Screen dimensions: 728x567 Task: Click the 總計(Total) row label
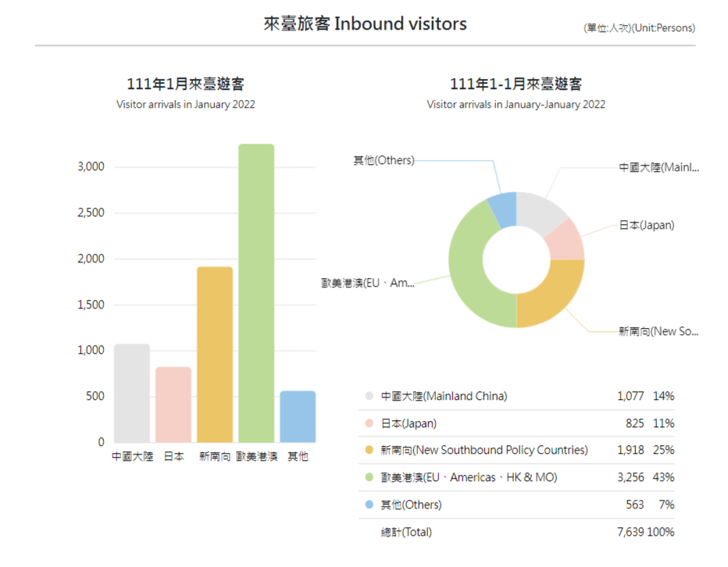coord(406,532)
